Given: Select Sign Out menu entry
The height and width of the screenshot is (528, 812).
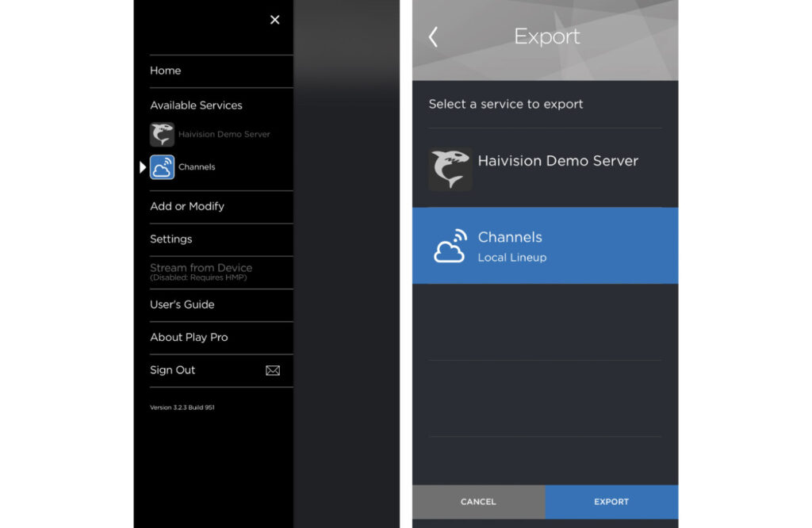Looking at the screenshot, I should coord(172,370).
